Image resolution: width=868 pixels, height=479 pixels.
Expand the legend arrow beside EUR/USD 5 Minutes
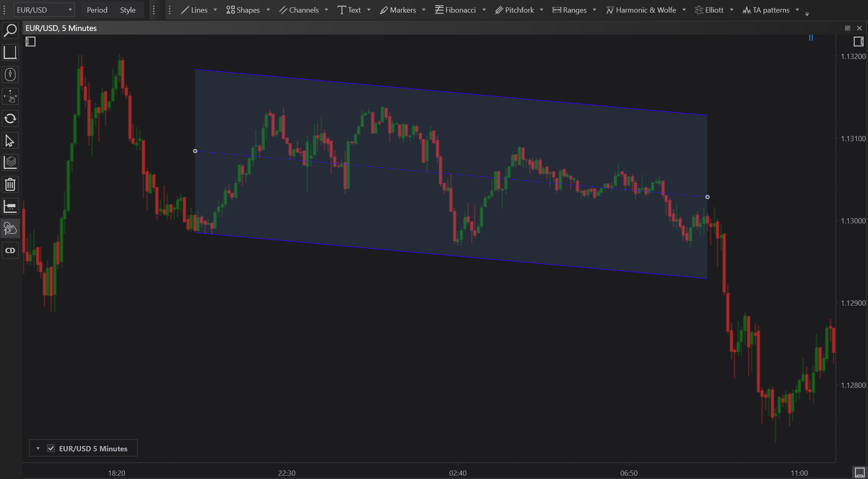coord(38,448)
